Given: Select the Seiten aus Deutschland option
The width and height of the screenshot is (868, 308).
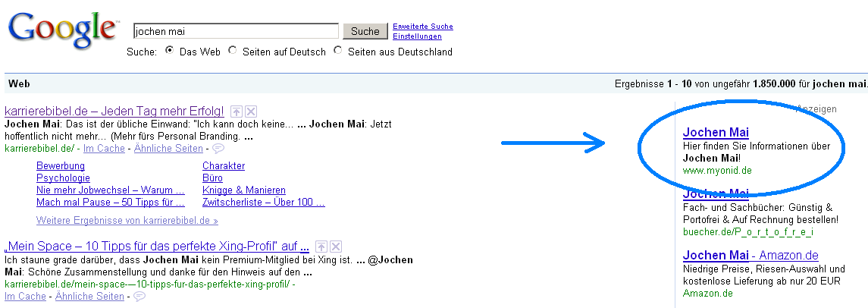Looking at the screenshot, I should (337, 50).
